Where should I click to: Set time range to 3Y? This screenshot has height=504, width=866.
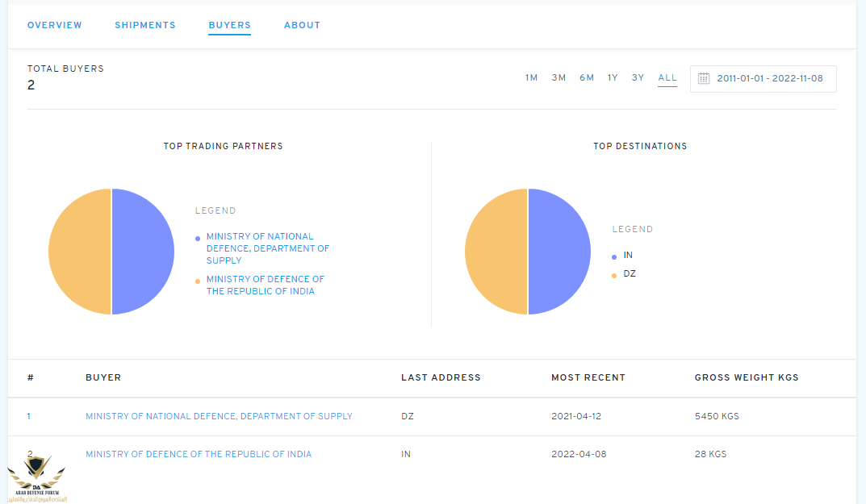pos(638,78)
